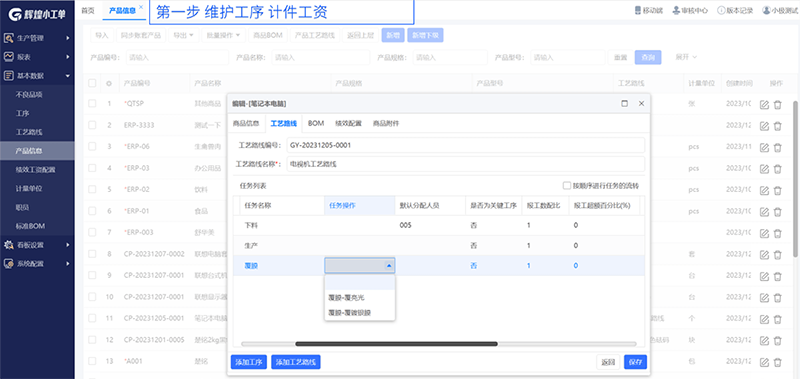Image resolution: width=800 pixels, height=379 pixels.
Task: Toggle select-all checkbox in table header
Action: [92, 83]
